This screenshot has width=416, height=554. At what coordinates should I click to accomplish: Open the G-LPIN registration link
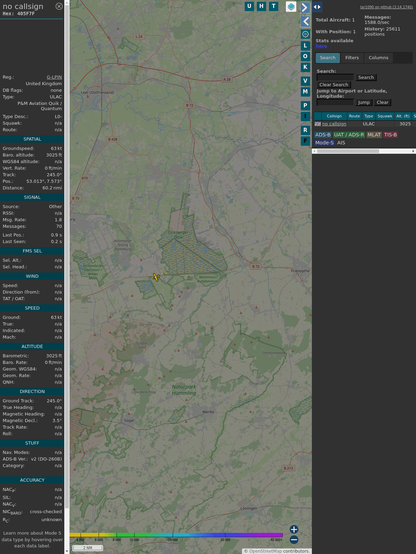tap(54, 77)
